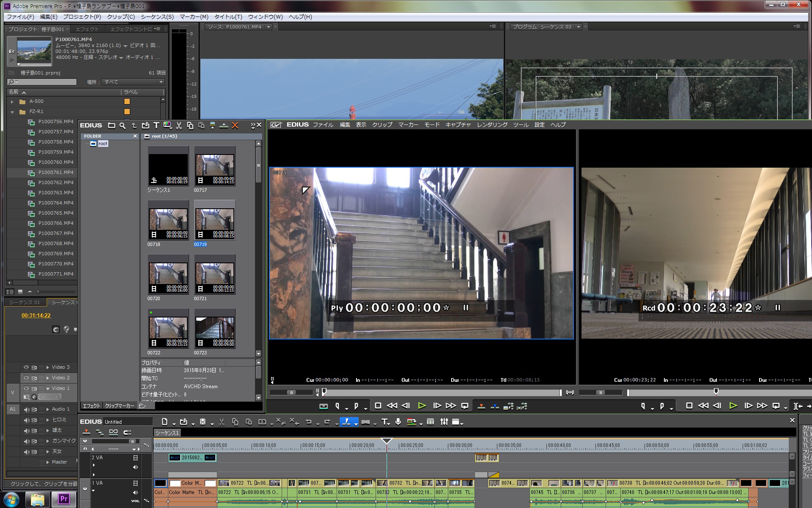812x508 pixels.
Task: Toggle the Video 2 track eye icon
Action: [x=26, y=378]
